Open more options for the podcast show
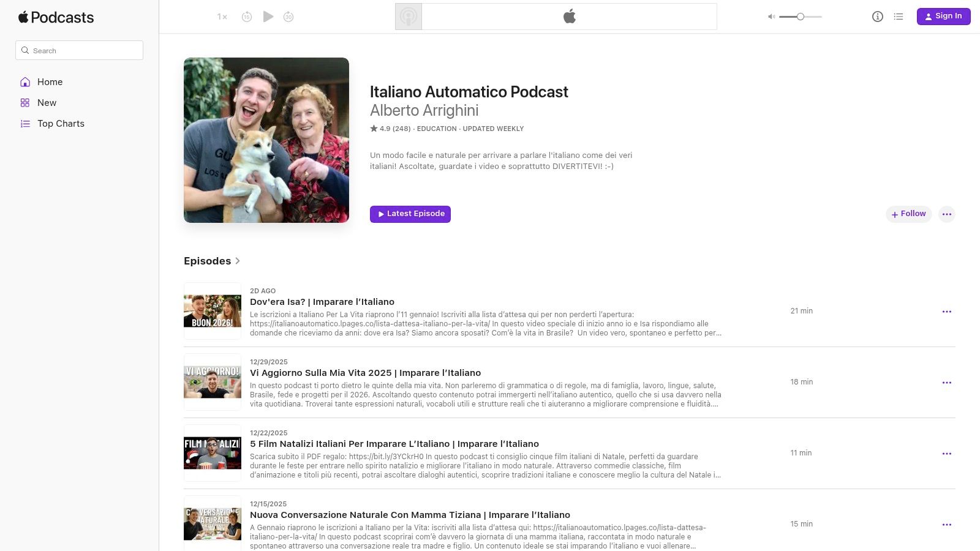Image resolution: width=980 pixels, height=551 pixels. (947, 214)
